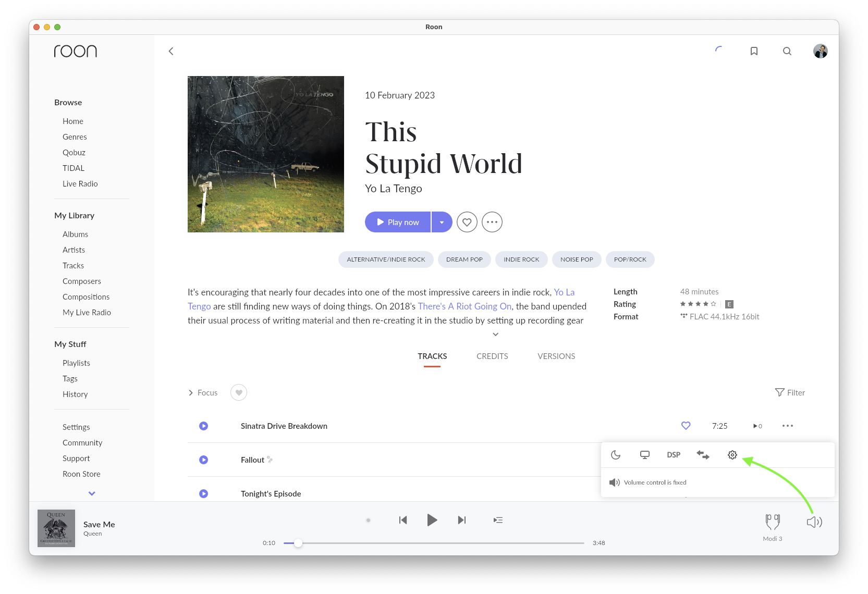Select the POP/ROCK genre tag

[x=630, y=259]
